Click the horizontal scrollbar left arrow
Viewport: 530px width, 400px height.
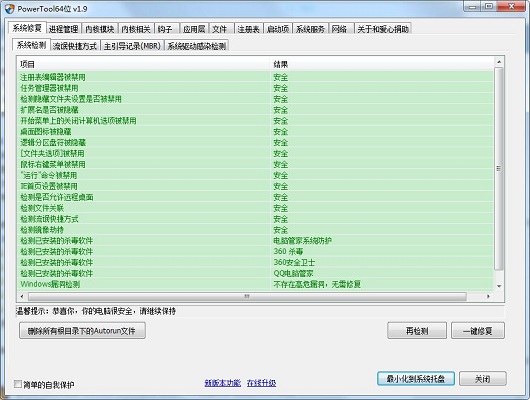tap(22, 297)
